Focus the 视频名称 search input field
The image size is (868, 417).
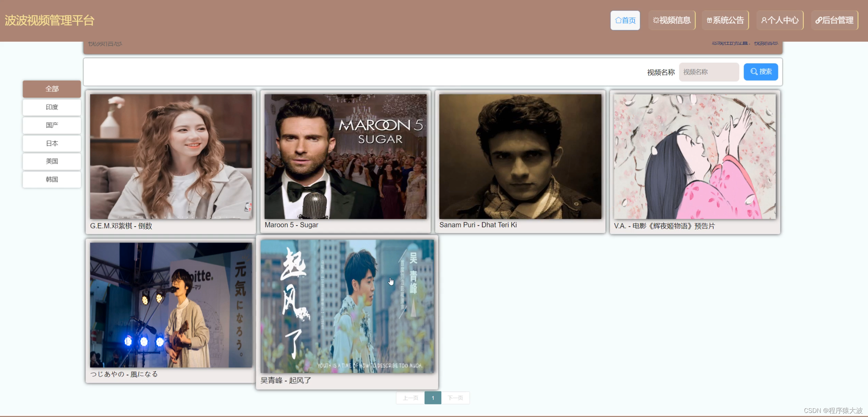point(708,72)
